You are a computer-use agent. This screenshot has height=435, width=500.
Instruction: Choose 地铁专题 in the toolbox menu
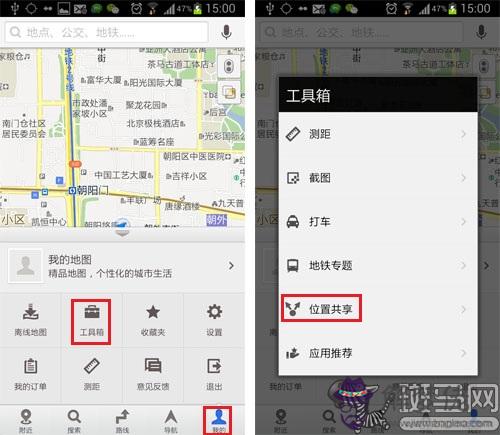click(x=378, y=265)
